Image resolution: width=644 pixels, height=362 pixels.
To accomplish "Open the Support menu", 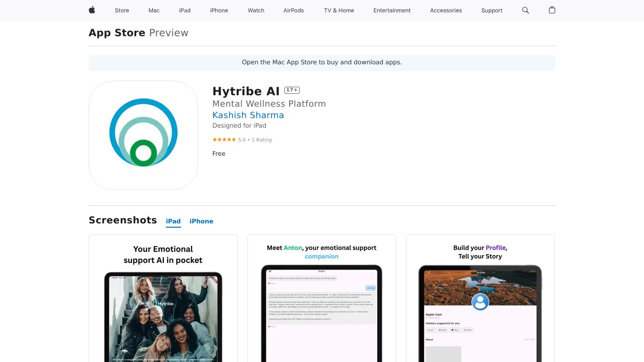I will tap(492, 10).
